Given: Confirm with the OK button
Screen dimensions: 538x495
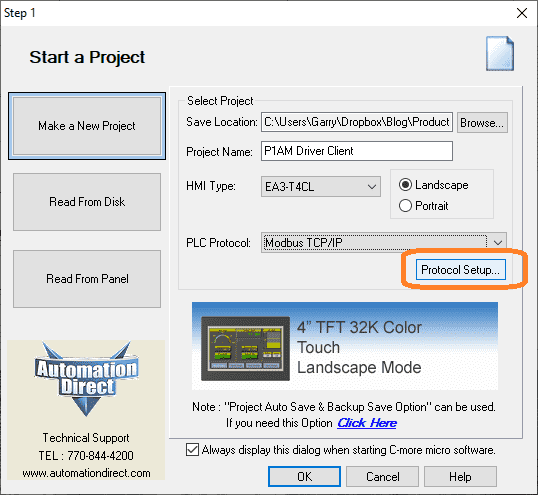Looking at the screenshot, I should [x=304, y=476].
